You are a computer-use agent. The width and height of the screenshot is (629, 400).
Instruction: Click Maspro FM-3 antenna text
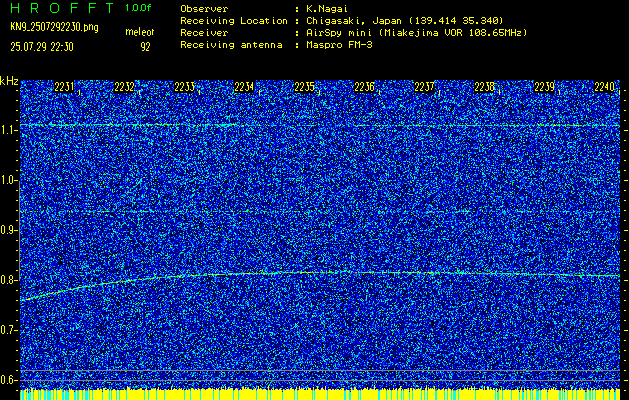pyautogui.click(x=339, y=45)
